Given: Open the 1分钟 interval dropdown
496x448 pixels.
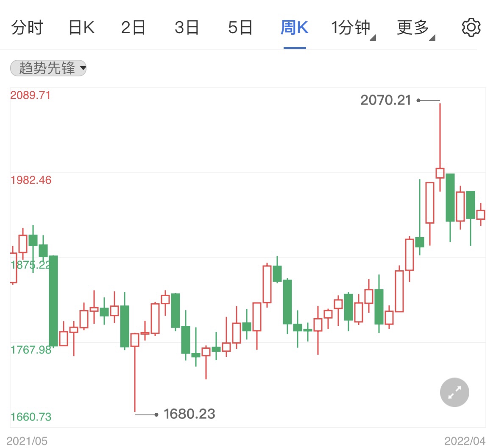Looking at the screenshot, I should coord(353,28).
